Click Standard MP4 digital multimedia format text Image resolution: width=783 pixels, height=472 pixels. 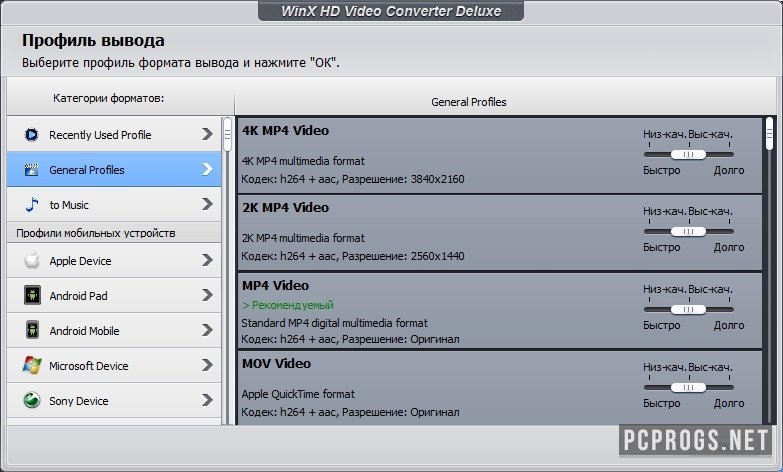point(335,323)
